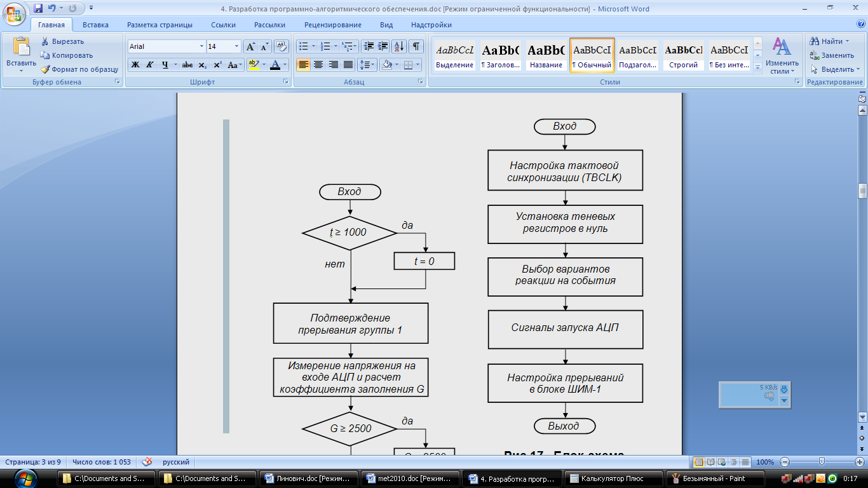Click the zoom slider in the status bar
868x488 pixels.
[822, 462]
